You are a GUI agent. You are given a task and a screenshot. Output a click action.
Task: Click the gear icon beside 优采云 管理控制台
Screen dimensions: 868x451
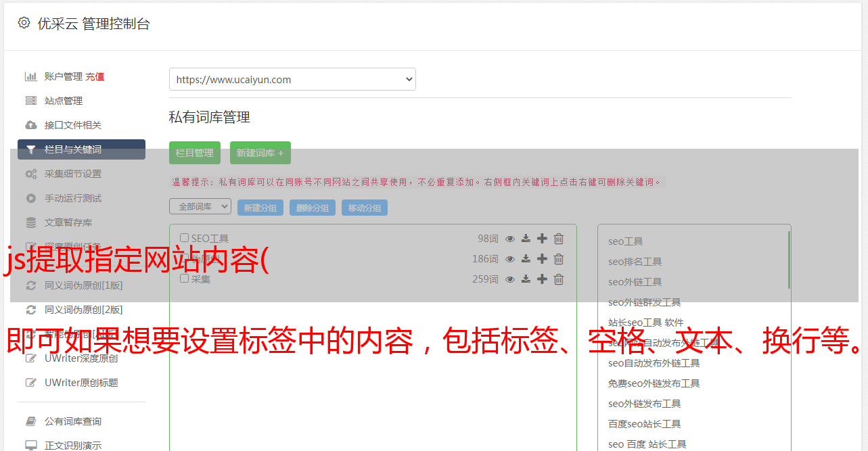click(x=24, y=23)
